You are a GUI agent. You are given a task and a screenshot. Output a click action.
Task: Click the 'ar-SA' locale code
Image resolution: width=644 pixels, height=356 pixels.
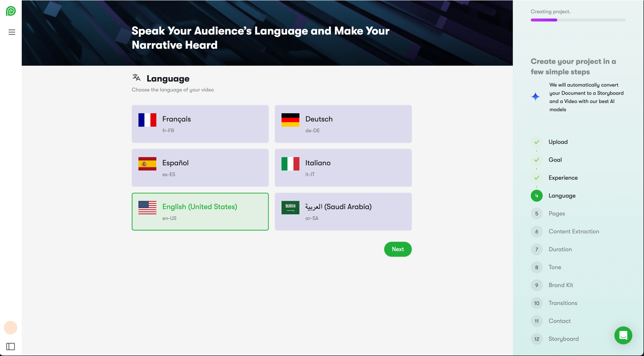[x=312, y=218]
